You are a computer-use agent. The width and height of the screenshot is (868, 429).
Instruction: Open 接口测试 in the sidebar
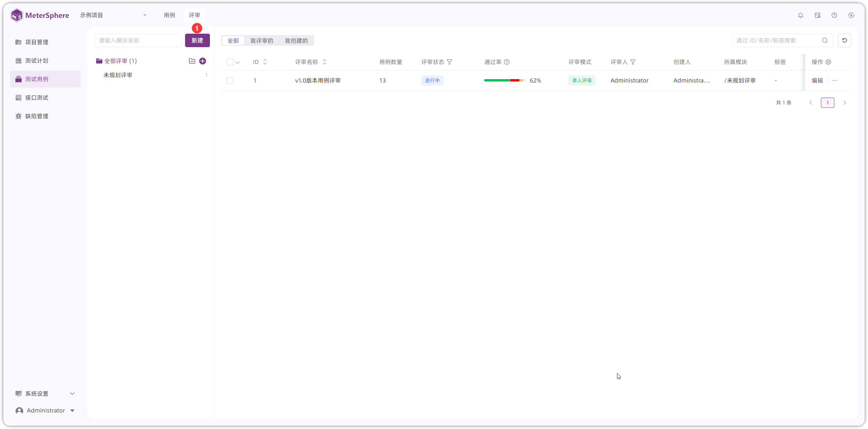tap(45, 98)
